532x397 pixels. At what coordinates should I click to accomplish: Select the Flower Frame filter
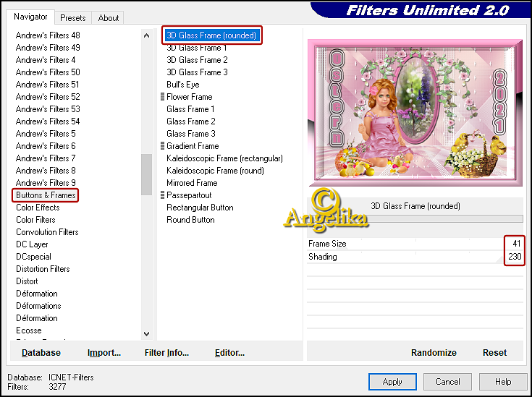click(190, 97)
